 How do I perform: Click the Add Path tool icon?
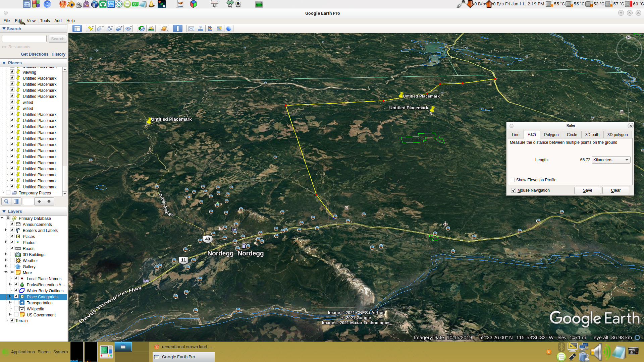click(110, 28)
